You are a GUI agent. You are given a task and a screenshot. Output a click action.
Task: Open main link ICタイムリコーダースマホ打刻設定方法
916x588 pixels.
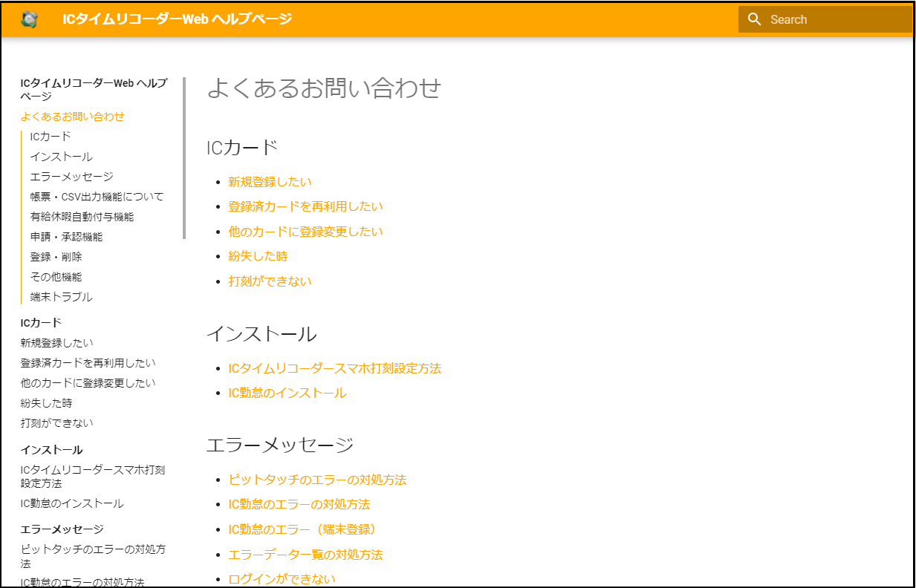pos(335,368)
